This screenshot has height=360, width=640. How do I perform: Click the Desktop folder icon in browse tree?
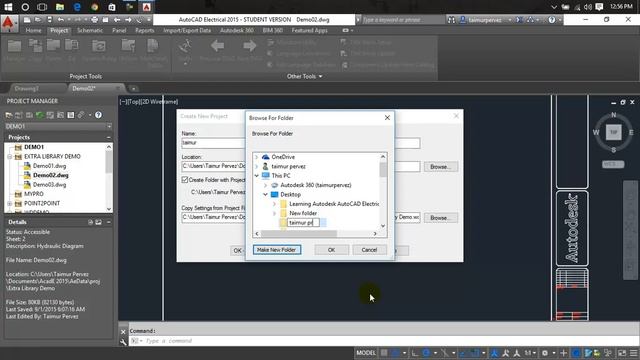click(x=274, y=195)
